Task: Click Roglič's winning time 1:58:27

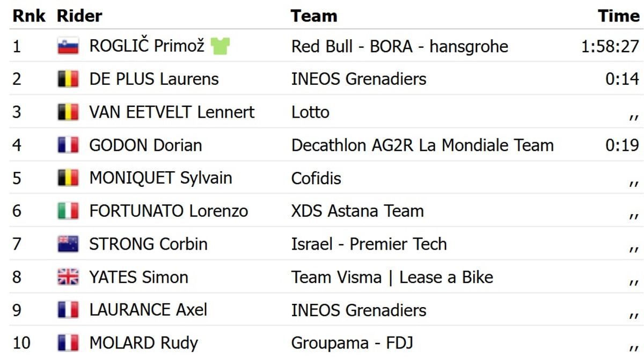Action: (610, 47)
